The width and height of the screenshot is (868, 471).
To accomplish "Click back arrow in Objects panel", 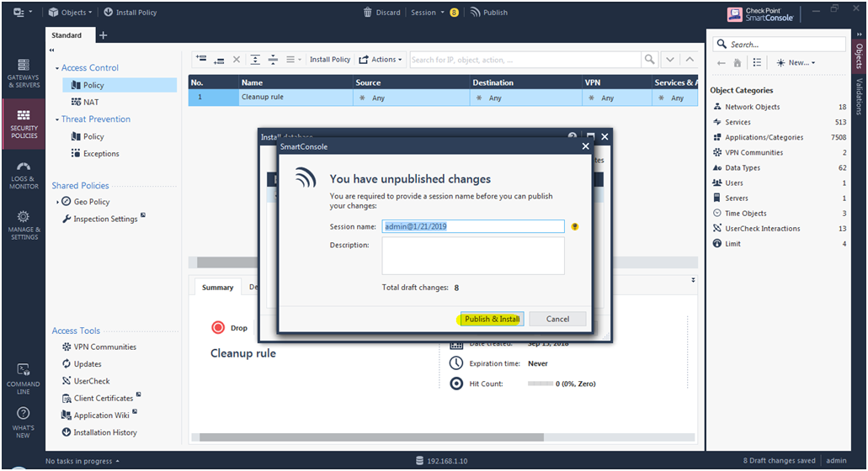I will pos(721,63).
